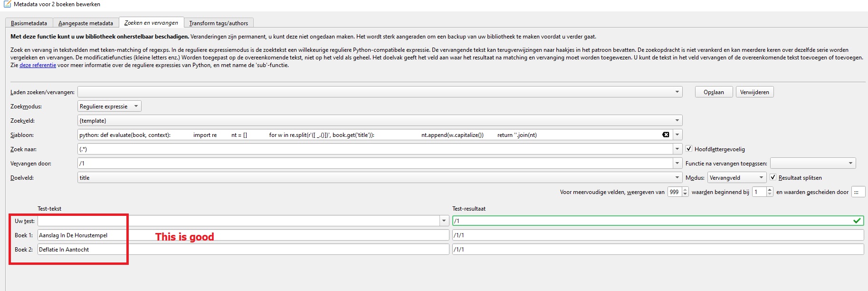Image resolution: width=868 pixels, height=291 pixels.
Task: Click into the Uw test text field
Action: 238,221
